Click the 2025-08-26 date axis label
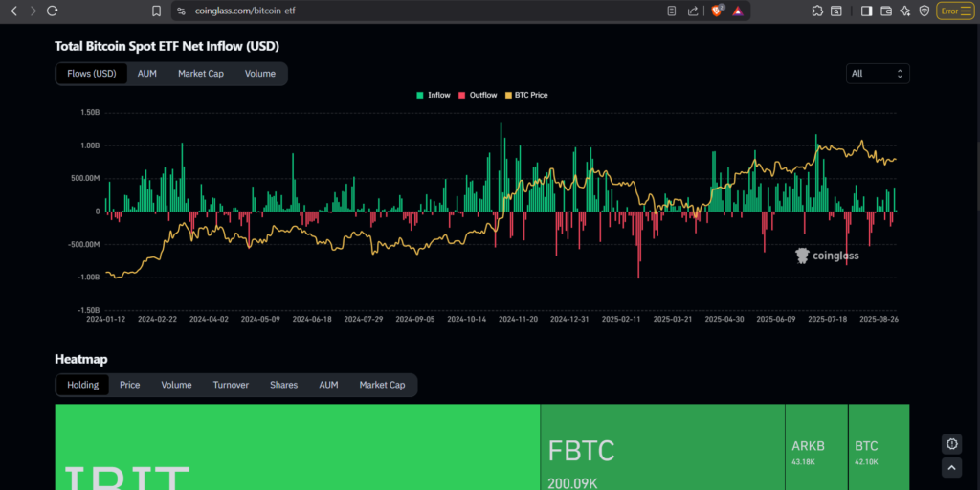The width and height of the screenshot is (980, 490). click(x=879, y=319)
